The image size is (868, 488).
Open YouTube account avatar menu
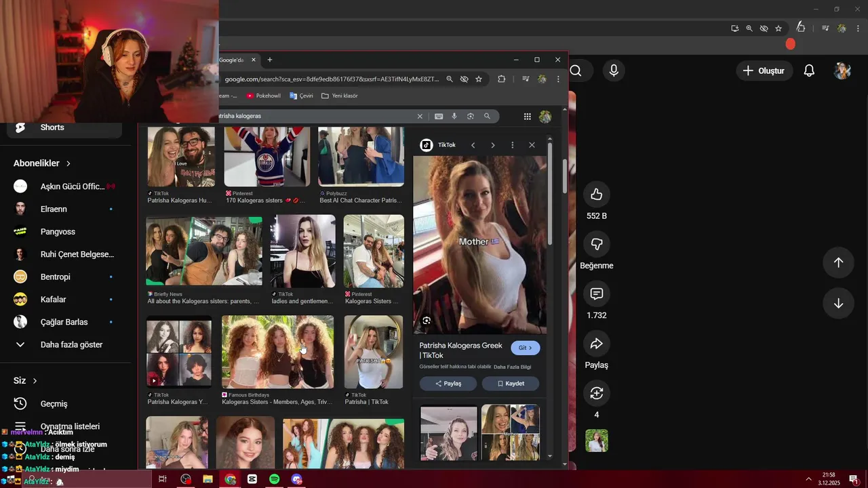click(842, 70)
